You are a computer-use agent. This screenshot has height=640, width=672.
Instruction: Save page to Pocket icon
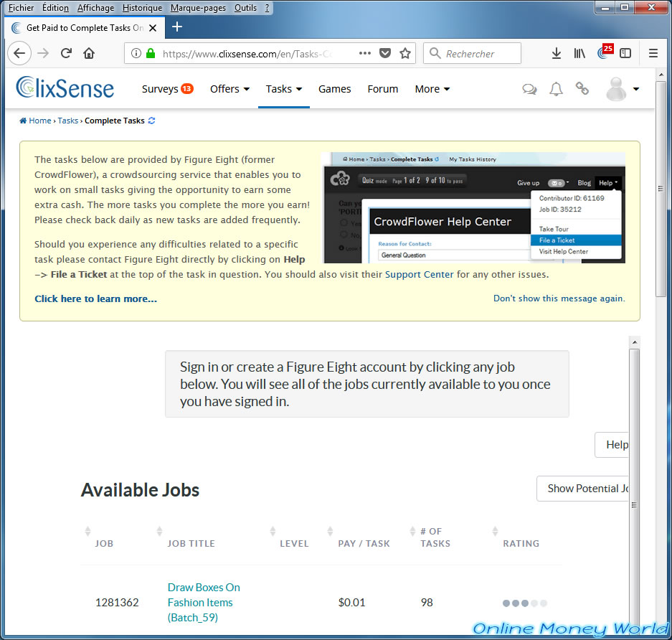[x=385, y=53]
